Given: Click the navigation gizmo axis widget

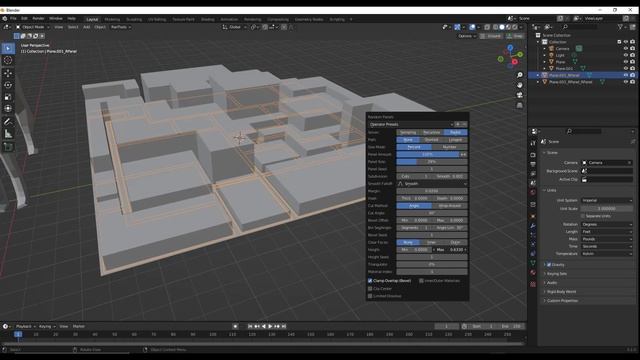Looking at the screenshot, I should (x=510, y=56).
